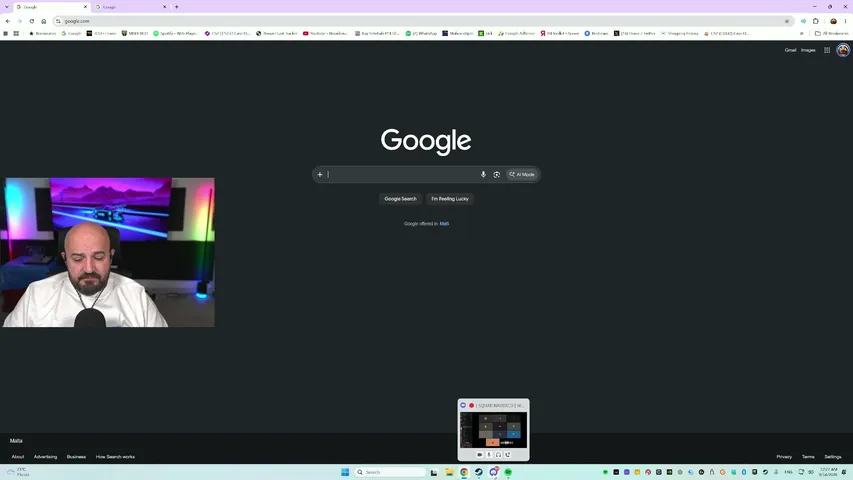This screenshot has height=480, width=853.
Task: Open the footer Settings menu
Action: point(833,457)
